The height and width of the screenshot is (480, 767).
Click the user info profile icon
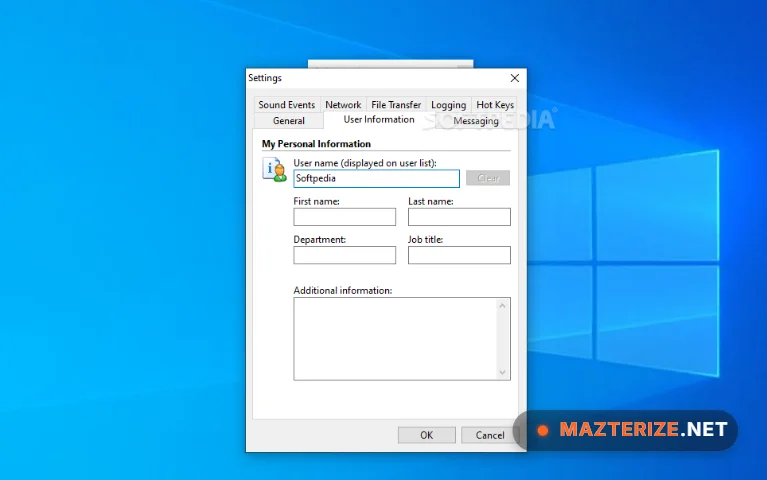(274, 170)
